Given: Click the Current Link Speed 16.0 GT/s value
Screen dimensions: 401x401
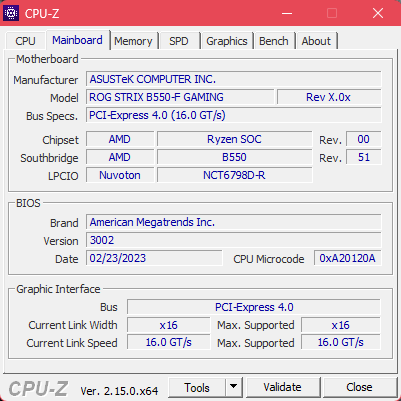Looking at the screenshot, I should (168, 343).
